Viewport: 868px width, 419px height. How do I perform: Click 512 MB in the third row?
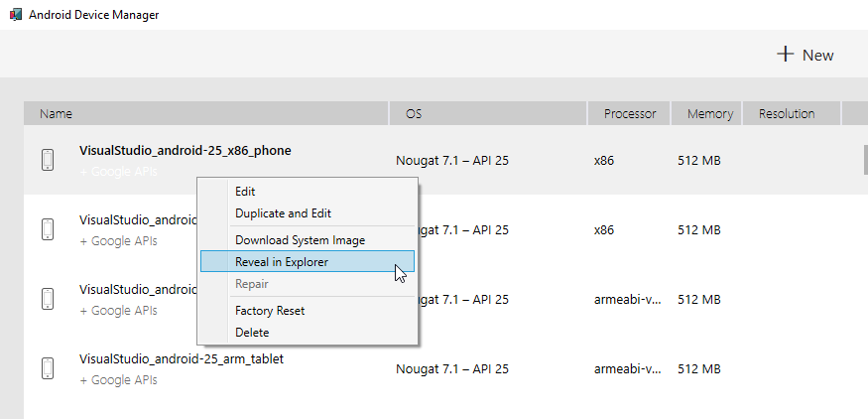(x=699, y=300)
